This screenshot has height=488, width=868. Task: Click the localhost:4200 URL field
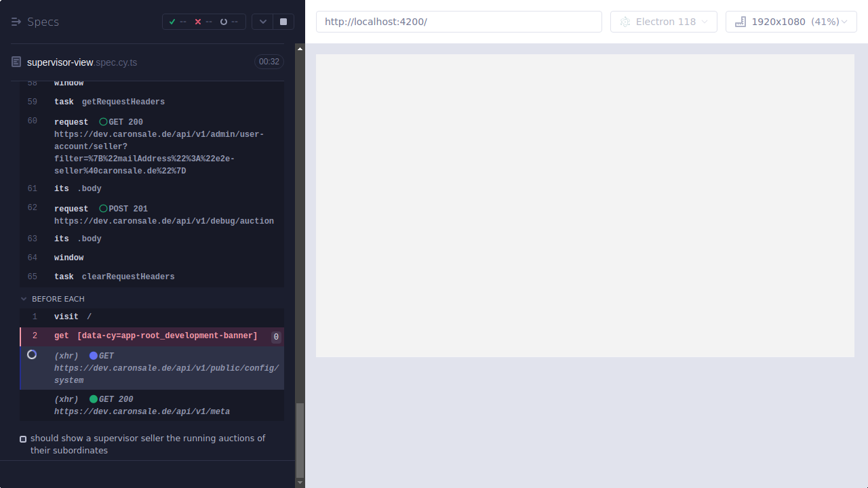[x=458, y=21]
